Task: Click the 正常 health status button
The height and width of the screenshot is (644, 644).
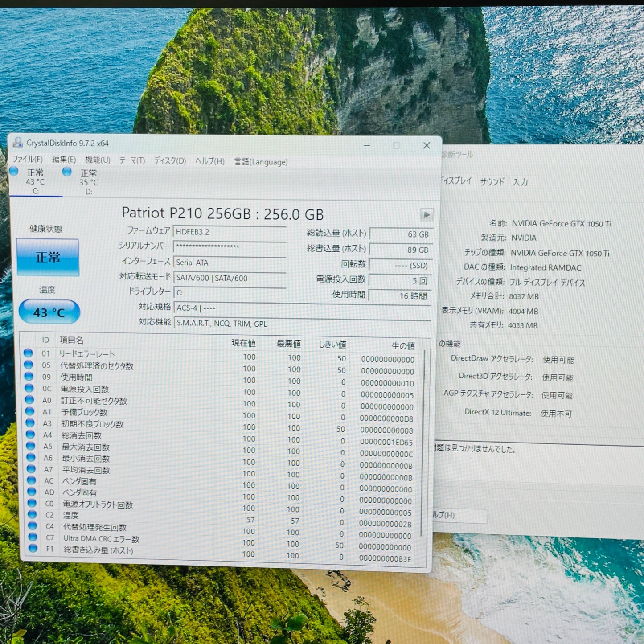Action: coord(47,257)
